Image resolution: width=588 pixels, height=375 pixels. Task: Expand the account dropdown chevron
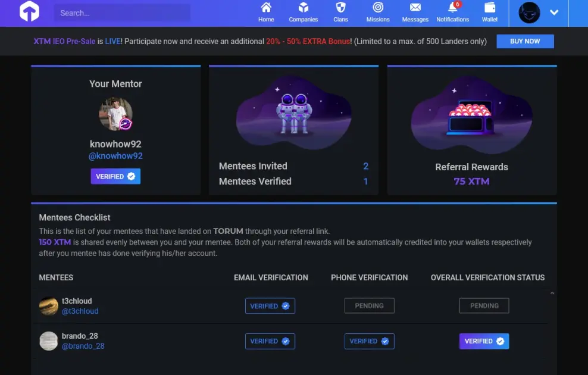[x=554, y=12]
